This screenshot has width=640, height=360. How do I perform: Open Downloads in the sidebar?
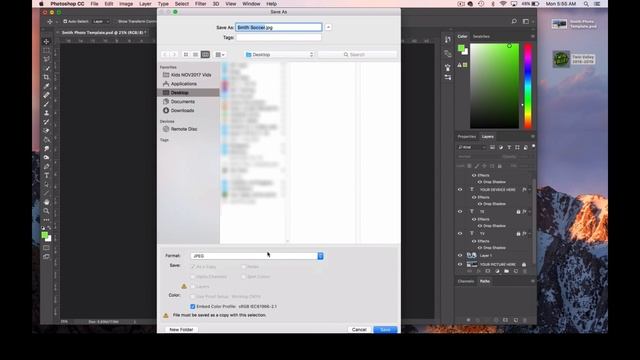(x=182, y=111)
